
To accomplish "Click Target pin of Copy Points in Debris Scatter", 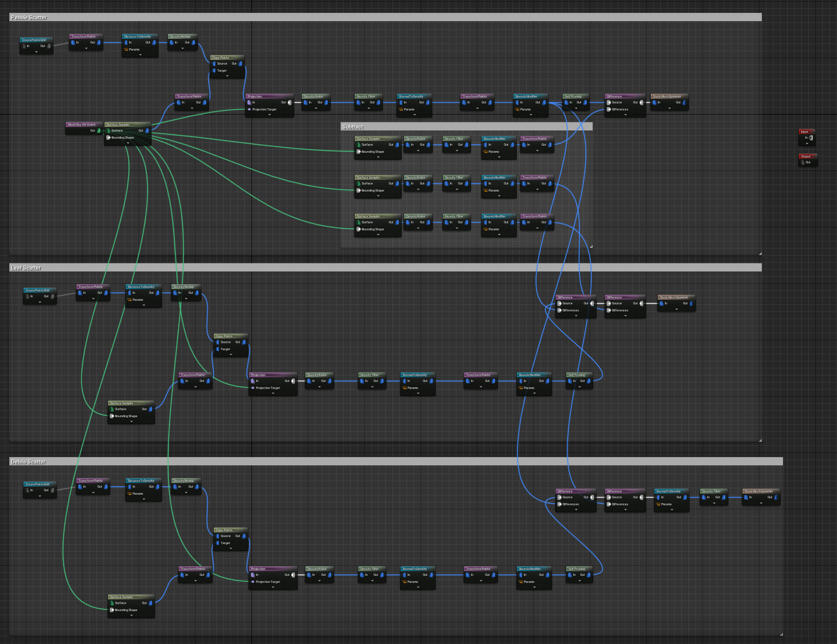I will pos(218,543).
